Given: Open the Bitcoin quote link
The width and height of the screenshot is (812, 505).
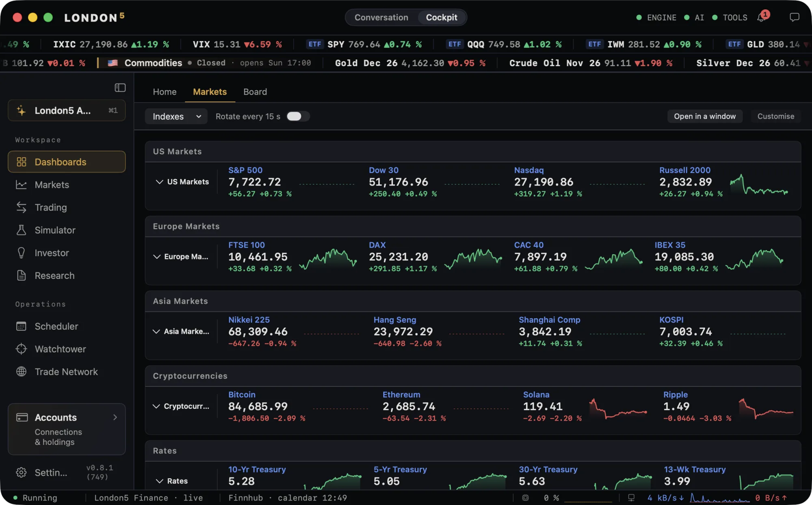Looking at the screenshot, I should pos(242,395).
